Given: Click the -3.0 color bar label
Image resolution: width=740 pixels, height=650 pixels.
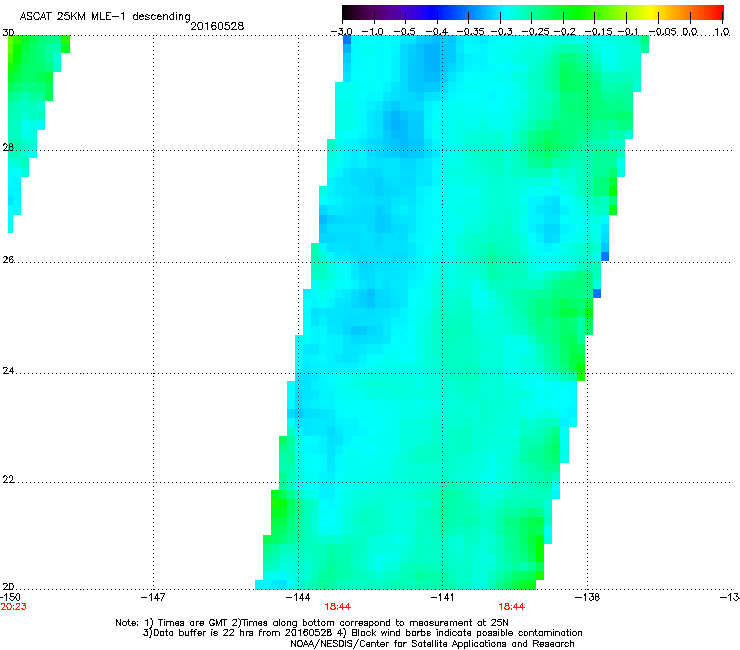Looking at the screenshot, I should 342,32.
